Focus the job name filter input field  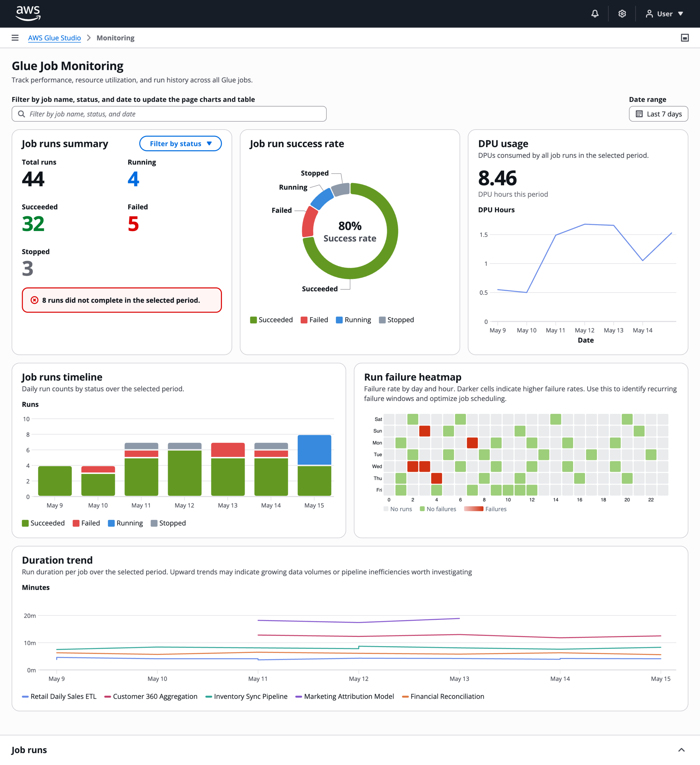coord(169,114)
